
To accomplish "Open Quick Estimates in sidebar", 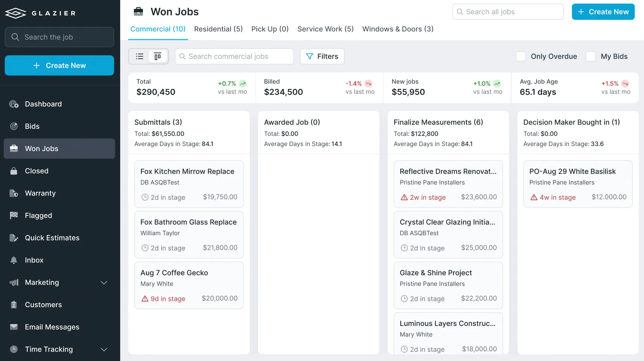I will [x=59, y=238].
